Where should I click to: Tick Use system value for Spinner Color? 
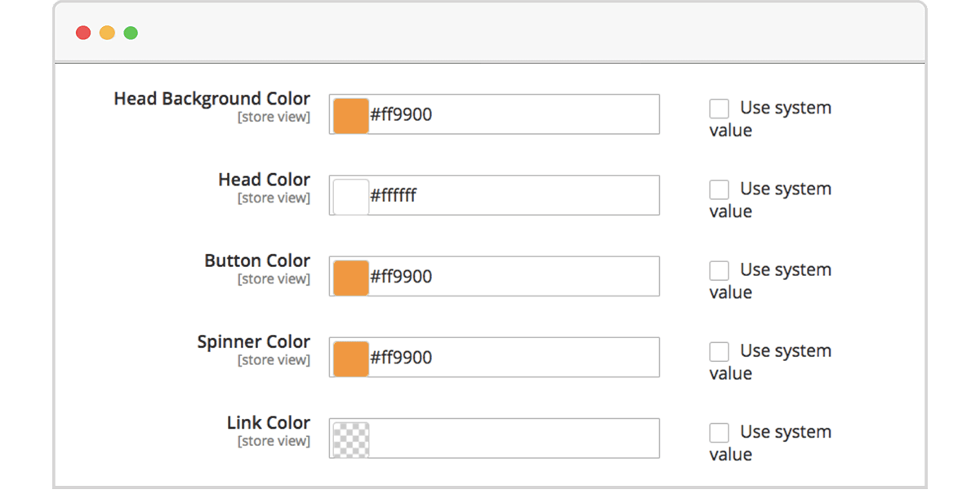[x=719, y=351]
